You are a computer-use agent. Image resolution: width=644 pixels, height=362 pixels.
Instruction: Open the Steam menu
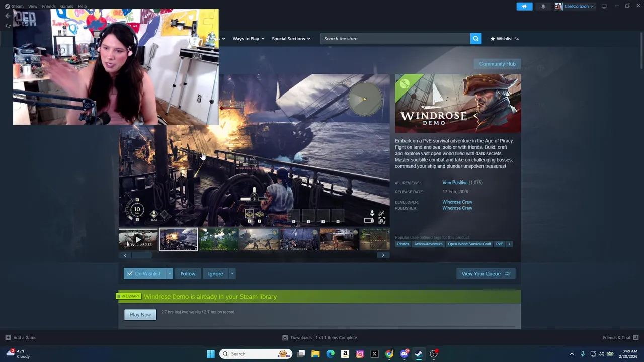14,6
